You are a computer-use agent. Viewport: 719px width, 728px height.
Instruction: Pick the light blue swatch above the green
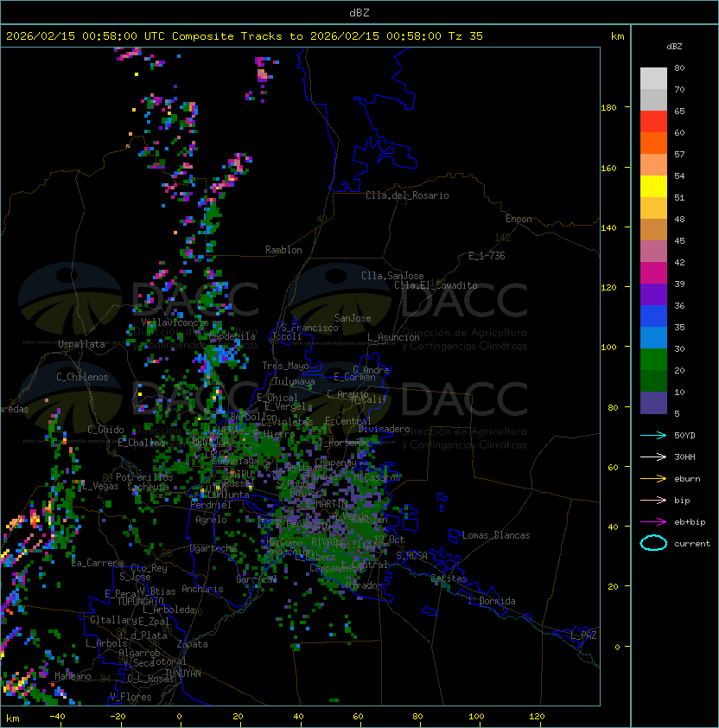click(x=653, y=338)
